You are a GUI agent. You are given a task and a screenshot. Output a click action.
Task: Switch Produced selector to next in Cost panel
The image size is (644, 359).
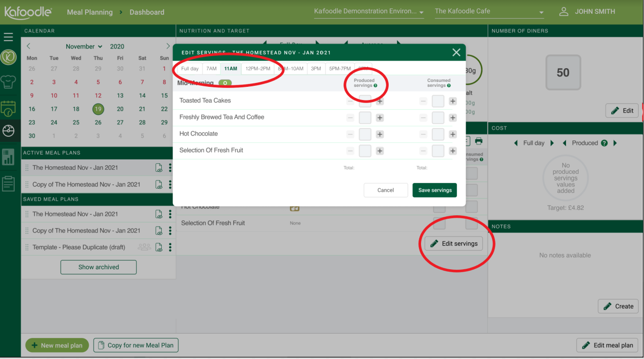coord(615,143)
